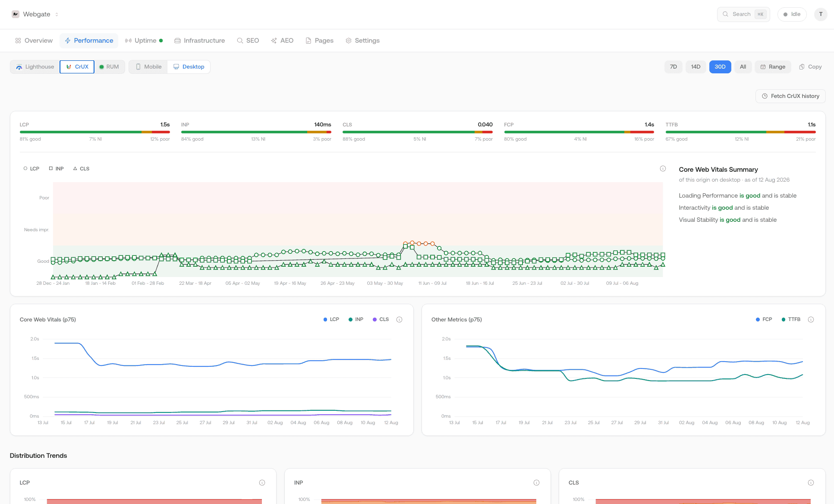Open the Uptime tab
Screen dimensions: 834x504
click(144, 41)
